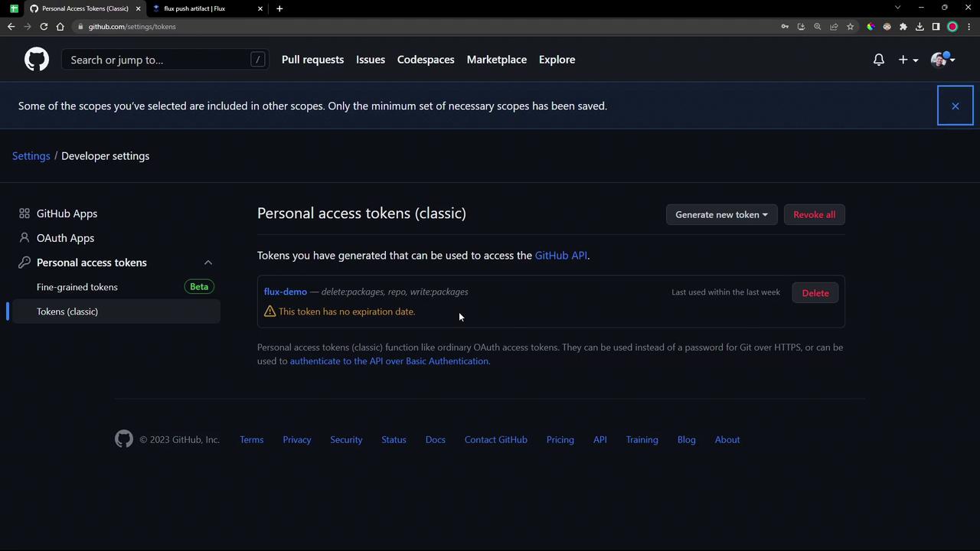Open the saved passwords key icon
The height and width of the screenshot is (551, 980).
[785, 27]
